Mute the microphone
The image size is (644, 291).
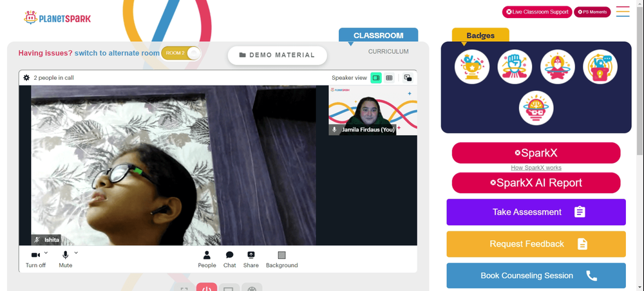pos(65,259)
